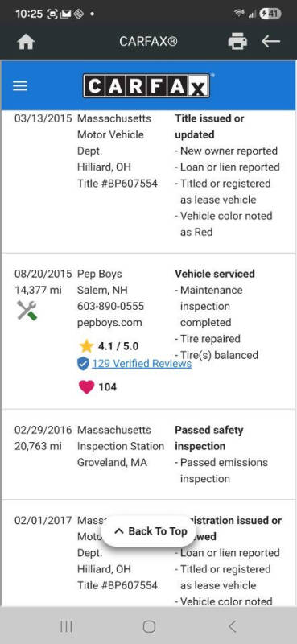297x644 pixels.
Task: Open the Android recent apps button
Action: 66,626
